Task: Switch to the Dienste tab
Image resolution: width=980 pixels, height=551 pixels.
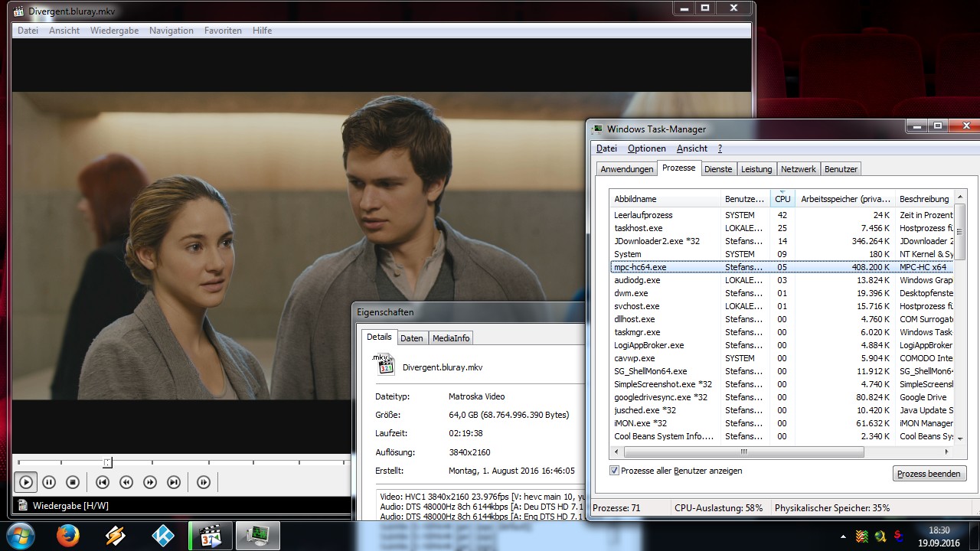Action: coord(718,169)
